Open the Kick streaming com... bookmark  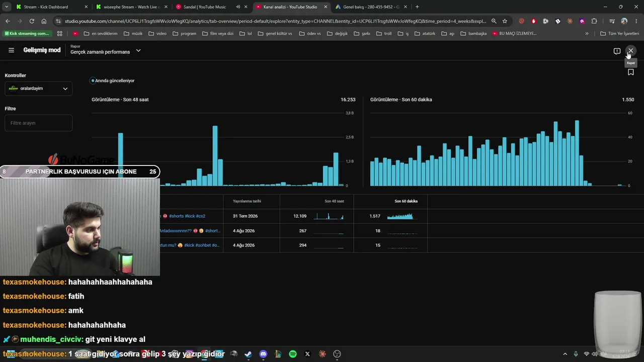click(27, 34)
